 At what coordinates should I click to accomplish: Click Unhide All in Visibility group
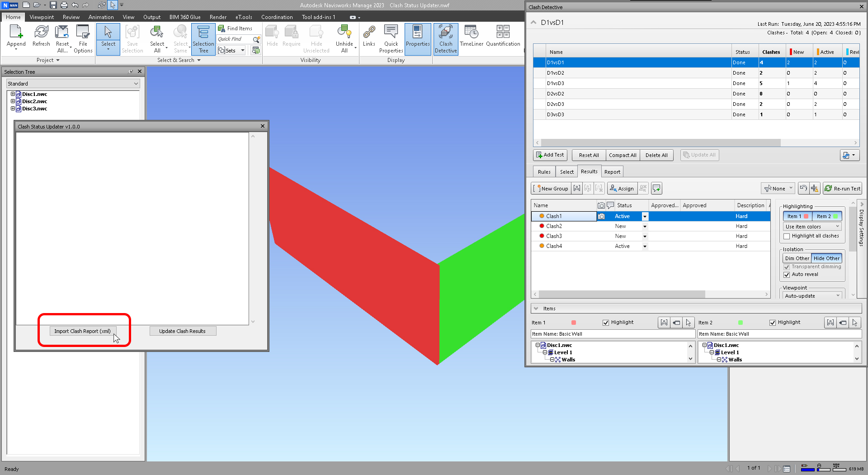point(344,39)
